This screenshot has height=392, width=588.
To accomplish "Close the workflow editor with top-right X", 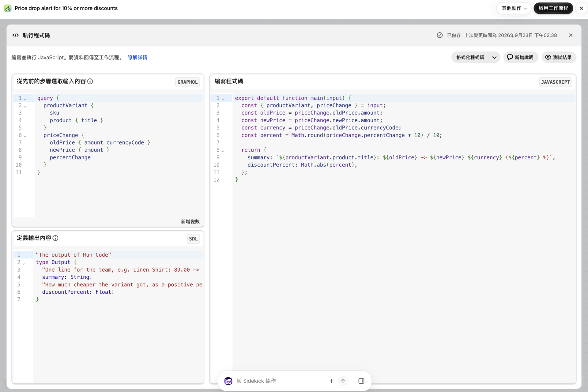I will click(x=581, y=8).
